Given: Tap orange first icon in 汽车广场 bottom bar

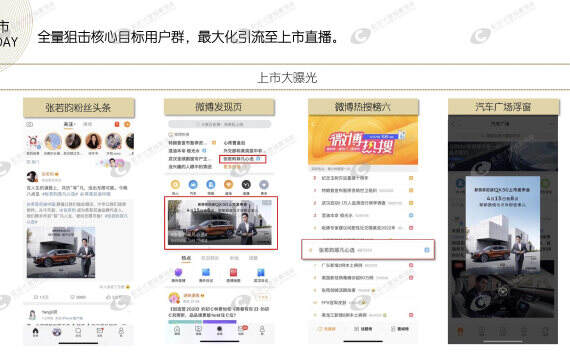Looking at the screenshot, I should 460,331.
